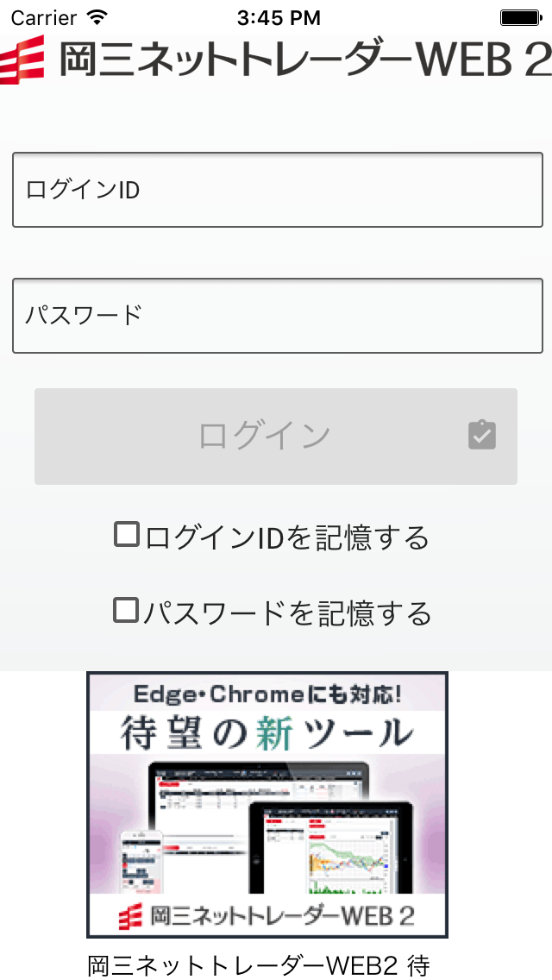Tap the Carrier label in status bar
This screenshot has height=980, width=552.
pyautogui.click(x=43, y=17)
